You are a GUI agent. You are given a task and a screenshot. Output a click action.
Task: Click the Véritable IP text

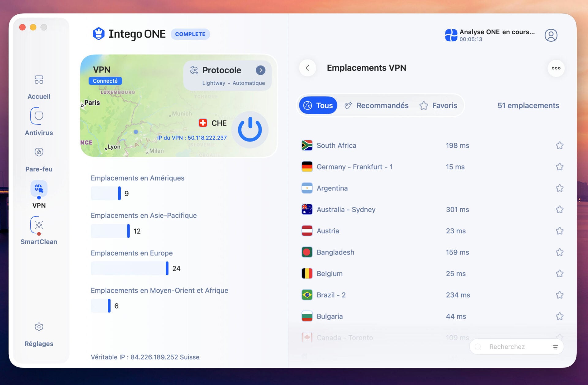point(145,357)
